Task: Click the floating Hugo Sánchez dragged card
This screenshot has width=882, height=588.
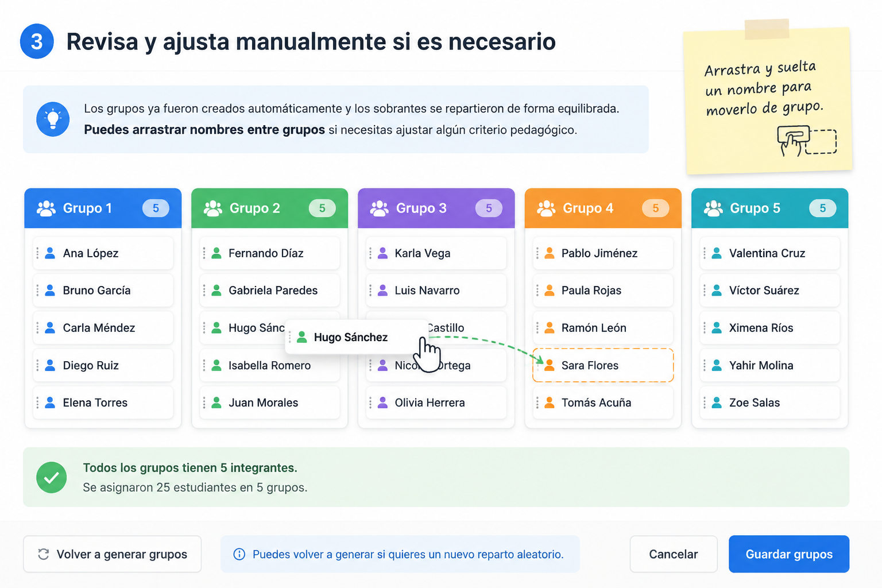Action: [x=356, y=337]
